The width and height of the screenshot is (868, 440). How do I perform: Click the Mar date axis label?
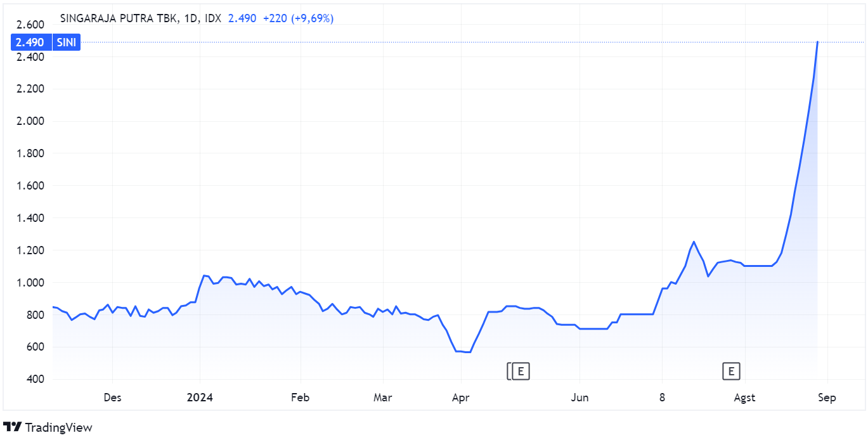click(x=383, y=398)
